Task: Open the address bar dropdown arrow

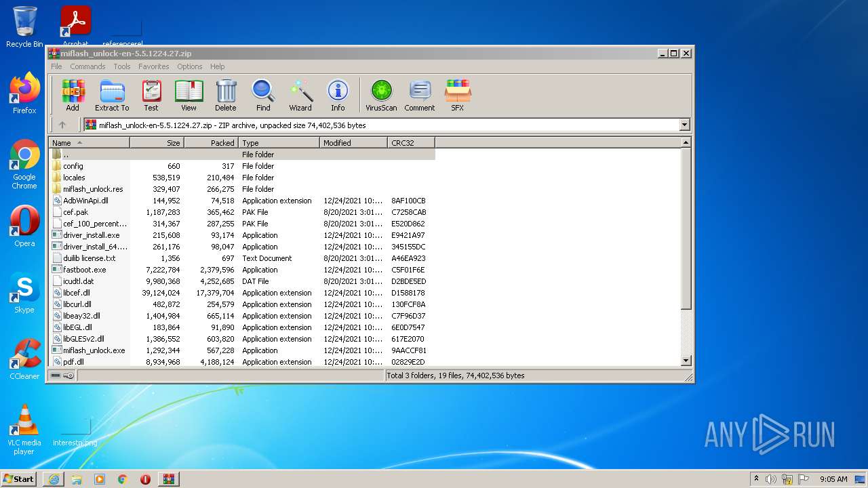Action: [684, 125]
